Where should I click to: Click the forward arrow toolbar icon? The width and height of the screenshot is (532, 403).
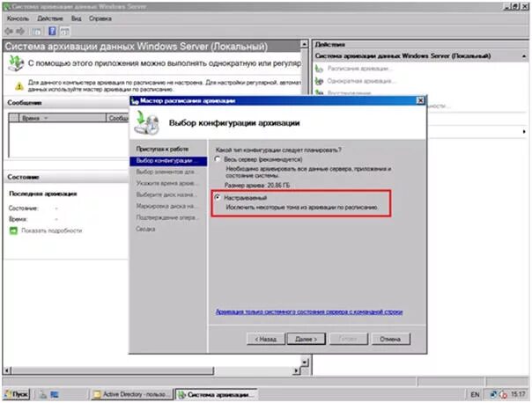pos(20,31)
